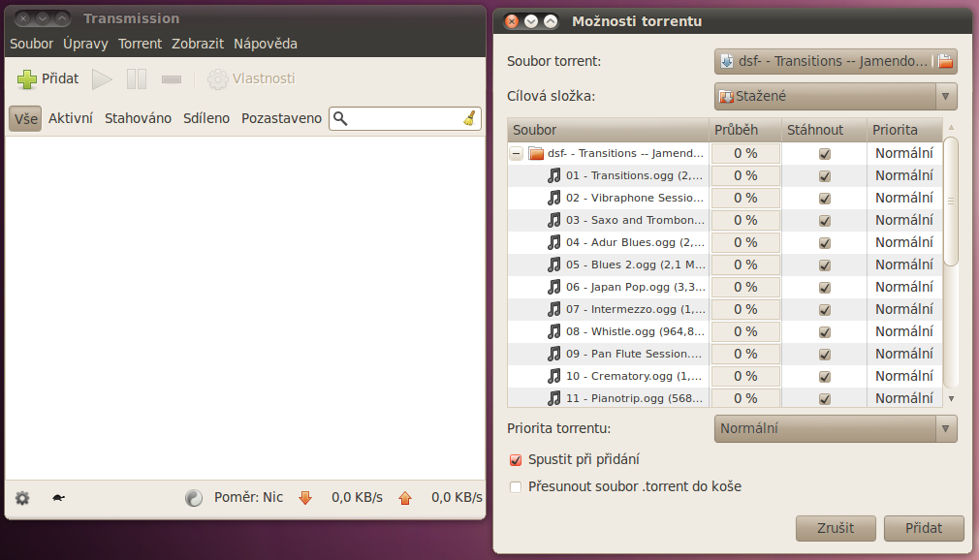The image size is (979, 560).
Task: Click the ratio circle icon in status bar
Action: click(194, 498)
